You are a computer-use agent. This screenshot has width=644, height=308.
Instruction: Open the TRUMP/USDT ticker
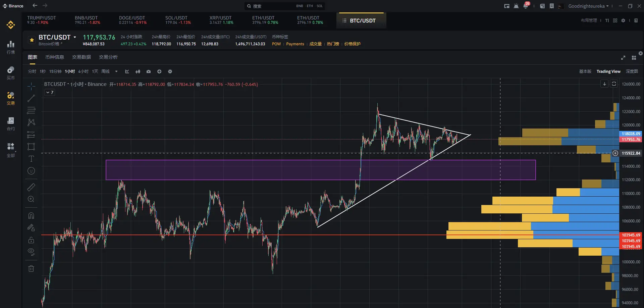tap(42, 20)
